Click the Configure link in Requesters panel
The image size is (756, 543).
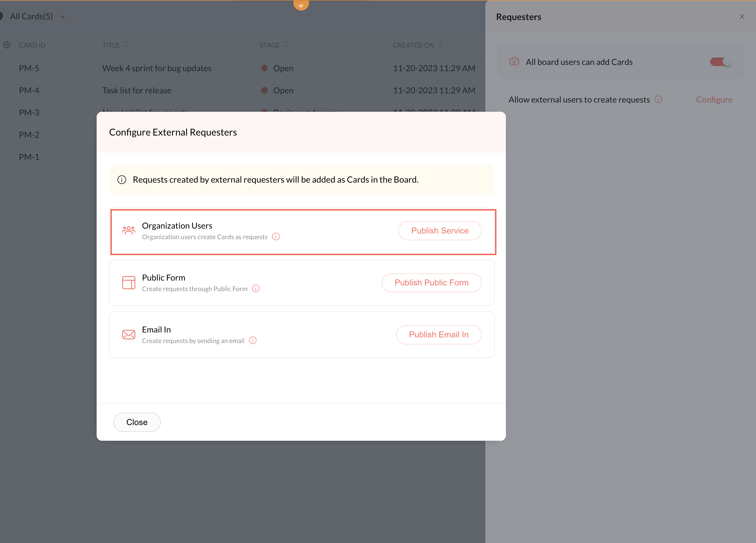tap(714, 100)
